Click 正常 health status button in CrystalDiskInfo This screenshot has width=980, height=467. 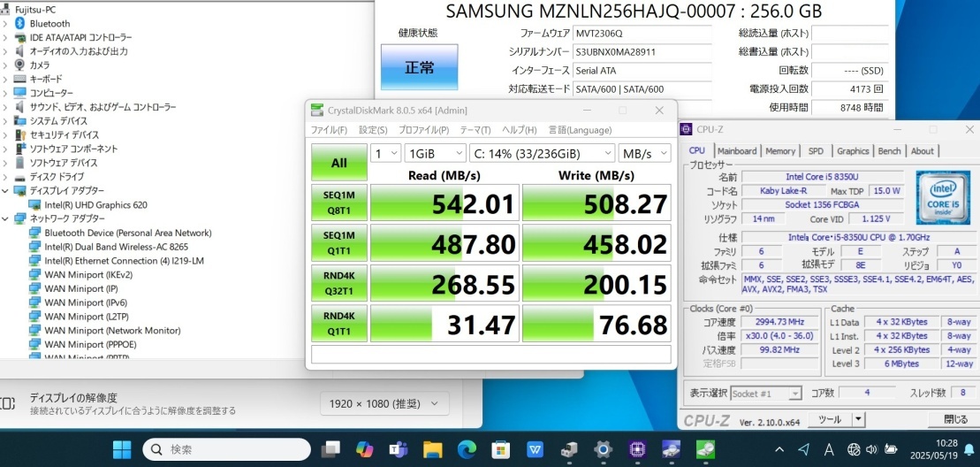point(420,67)
